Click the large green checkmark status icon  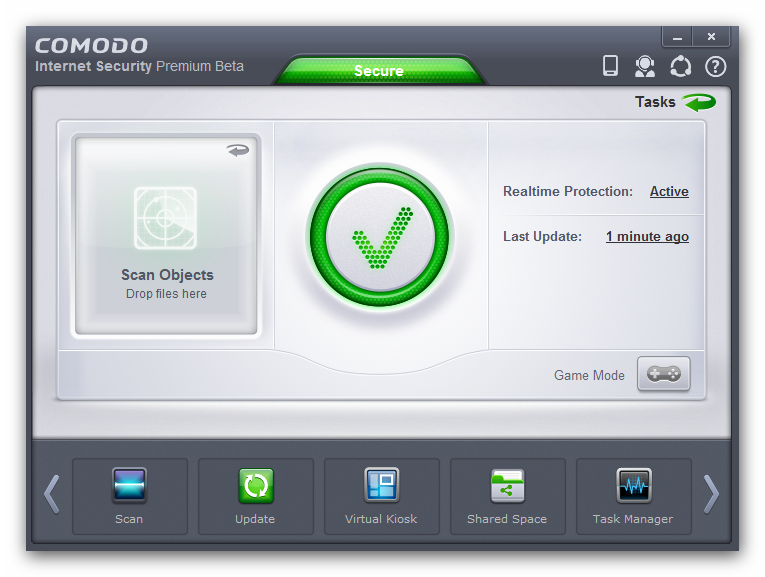pyautogui.click(x=380, y=238)
